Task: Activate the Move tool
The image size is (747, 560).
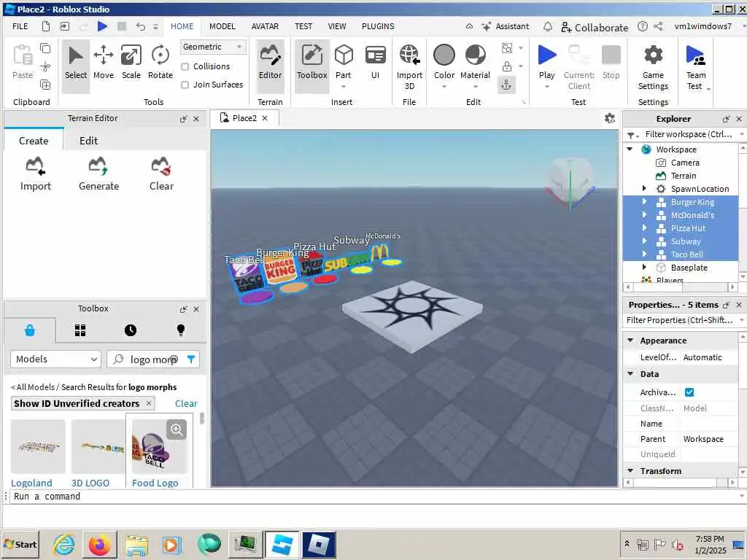Action: point(104,63)
